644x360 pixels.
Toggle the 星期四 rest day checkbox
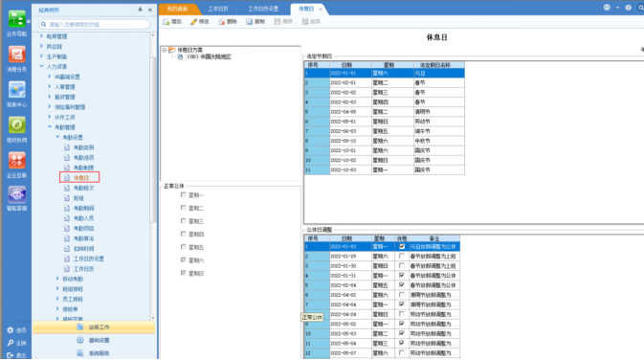click(x=183, y=234)
